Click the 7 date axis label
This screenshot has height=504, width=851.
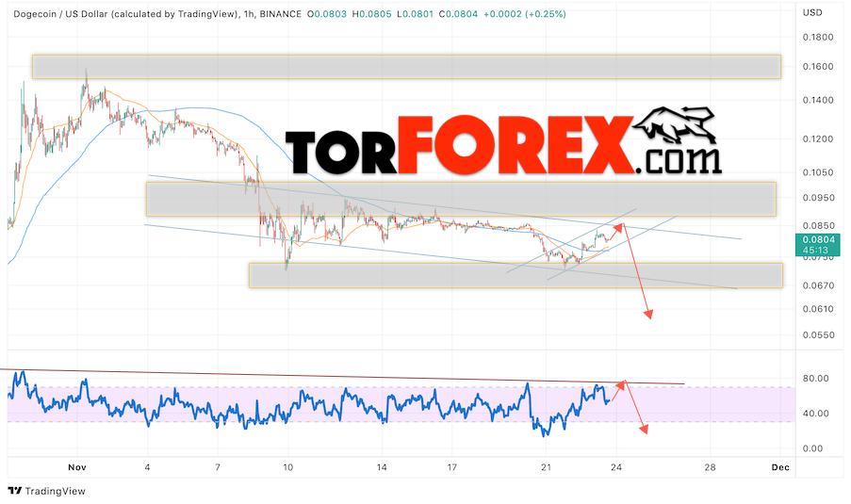[218, 467]
